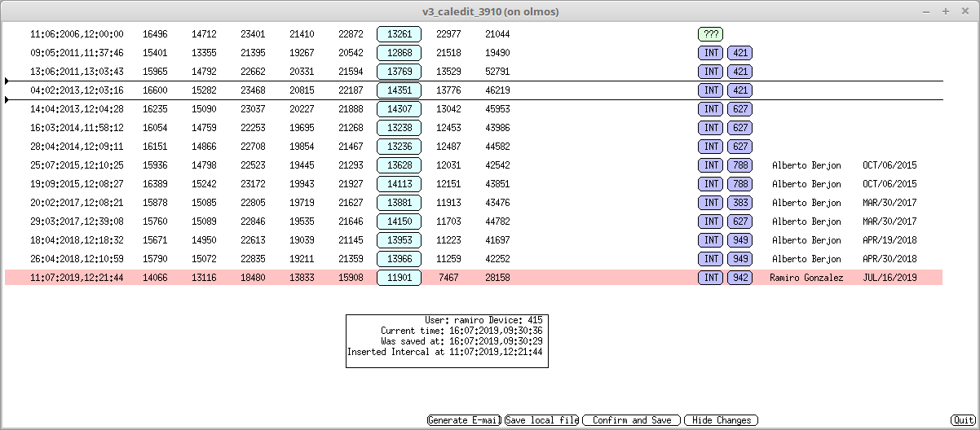Click the 14307 value box
Screen dimensions: 980x430
click(400, 109)
